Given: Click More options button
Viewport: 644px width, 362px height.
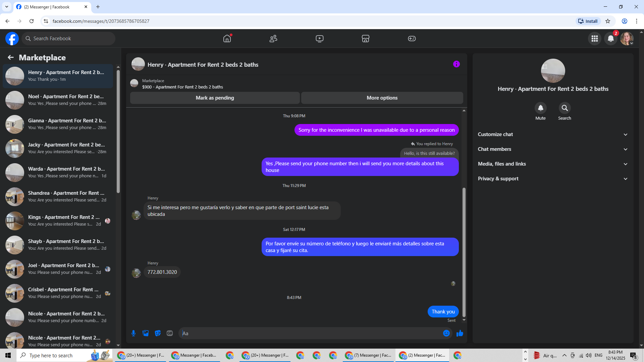Looking at the screenshot, I should (382, 98).
